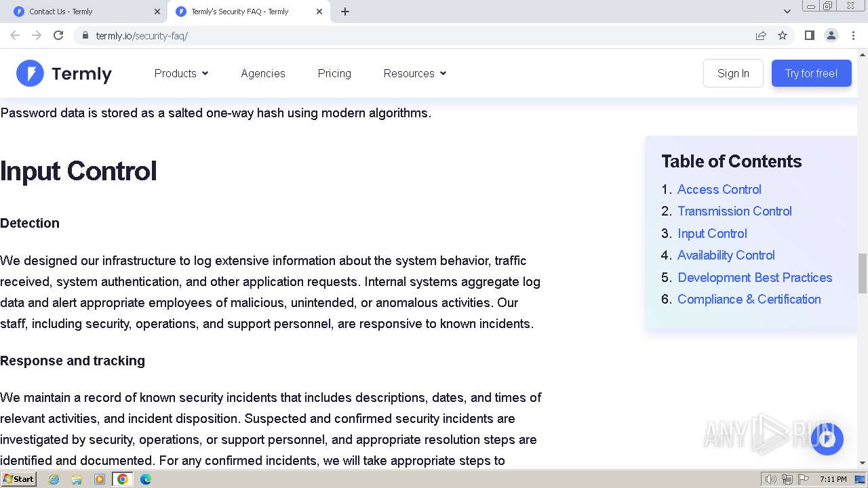Click the scrollbar down arrow

click(863, 463)
